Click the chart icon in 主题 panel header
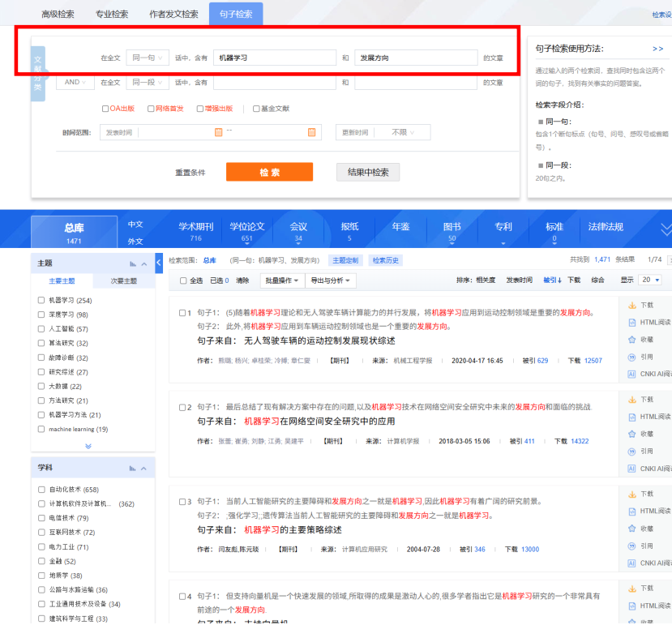 click(x=133, y=264)
